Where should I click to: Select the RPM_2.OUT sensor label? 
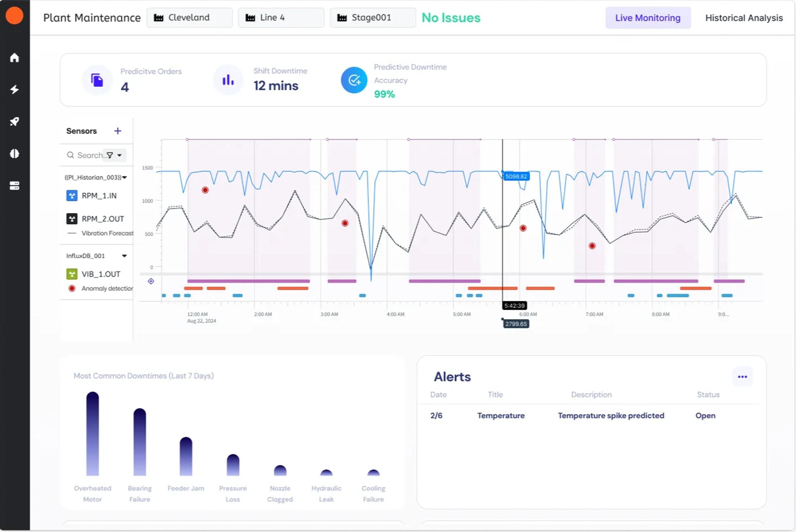click(103, 219)
